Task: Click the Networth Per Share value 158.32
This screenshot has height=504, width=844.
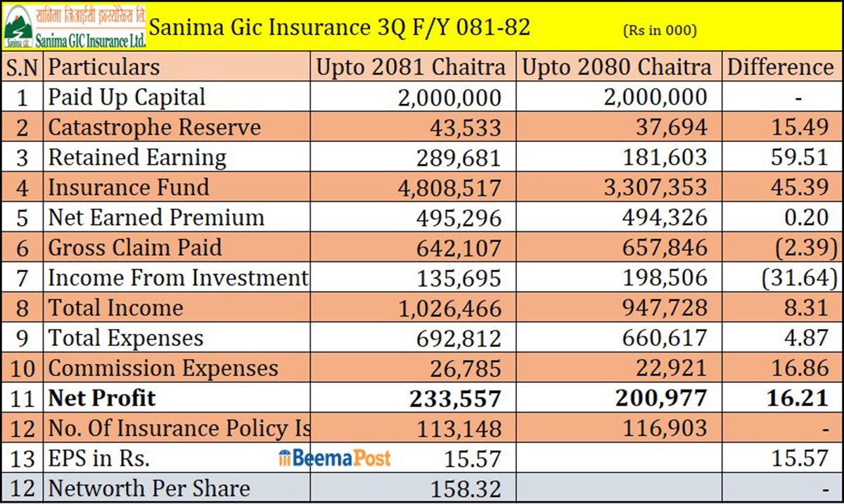Action: pyautogui.click(x=472, y=489)
